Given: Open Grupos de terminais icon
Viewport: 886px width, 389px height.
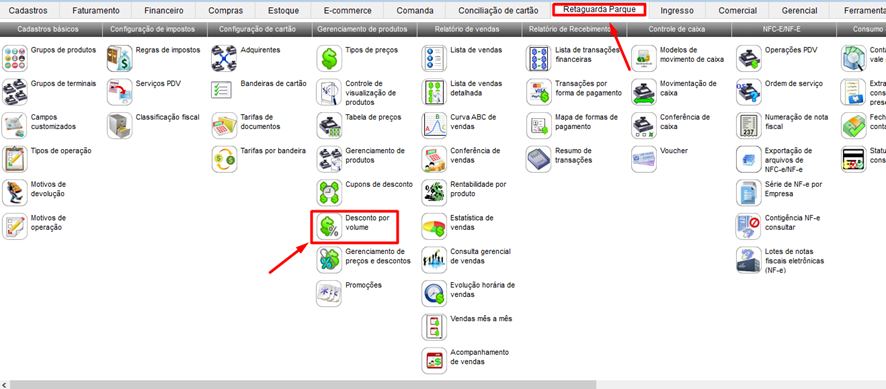Looking at the screenshot, I should click(15, 92).
